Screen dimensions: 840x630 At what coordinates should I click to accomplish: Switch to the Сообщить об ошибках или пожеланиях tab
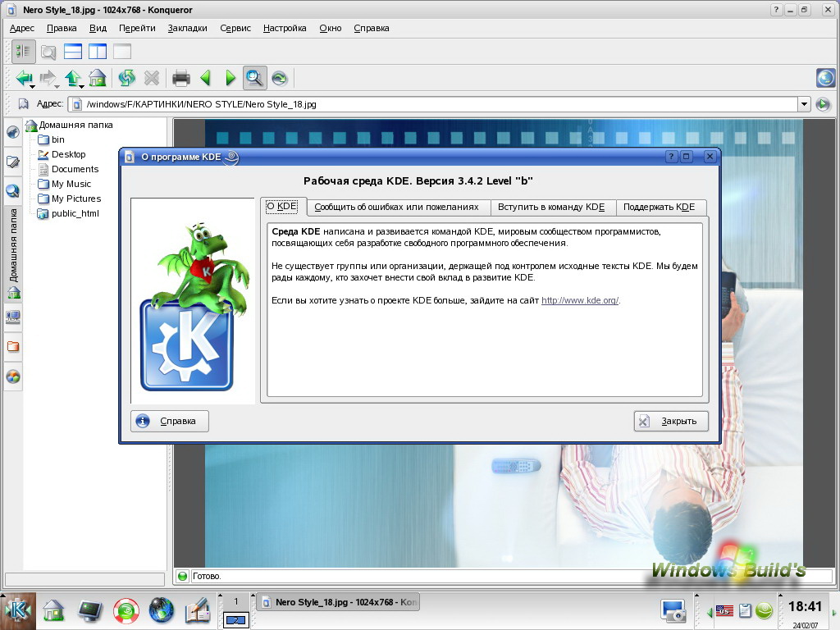tap(398, 208)
